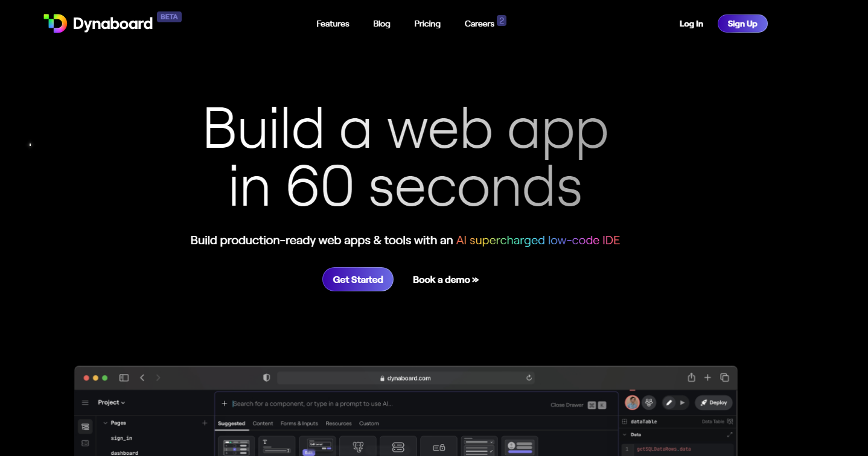This screenshot has height=456, width=868.
Task: Click the browser share icon
Action: point(691,378)
